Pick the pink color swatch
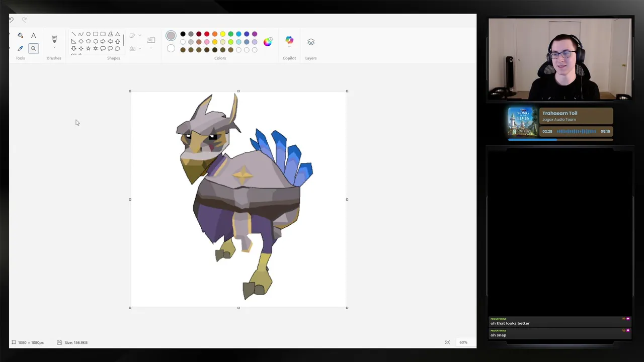This screenshot has width=644, height=362. click(207, 42)
